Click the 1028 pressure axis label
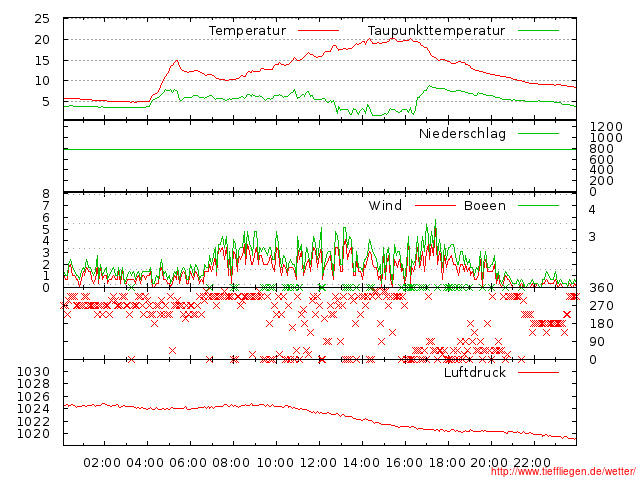The image size is (640, 480). point(33,384)
